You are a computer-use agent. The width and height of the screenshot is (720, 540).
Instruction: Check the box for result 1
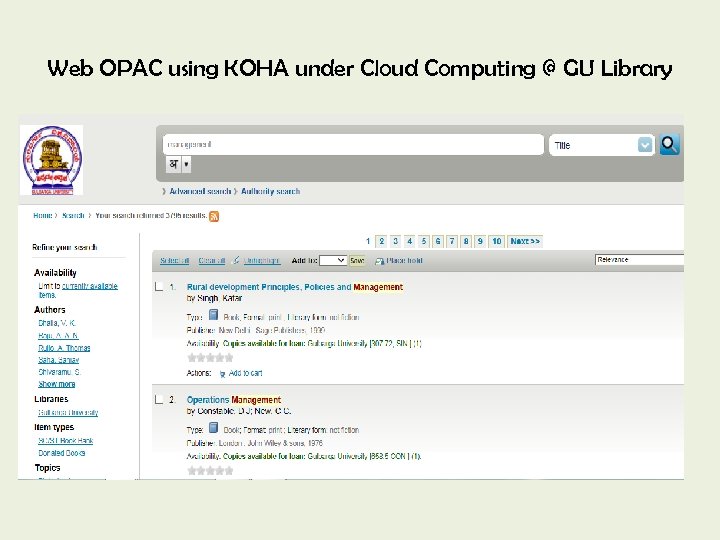coord(159,287)
